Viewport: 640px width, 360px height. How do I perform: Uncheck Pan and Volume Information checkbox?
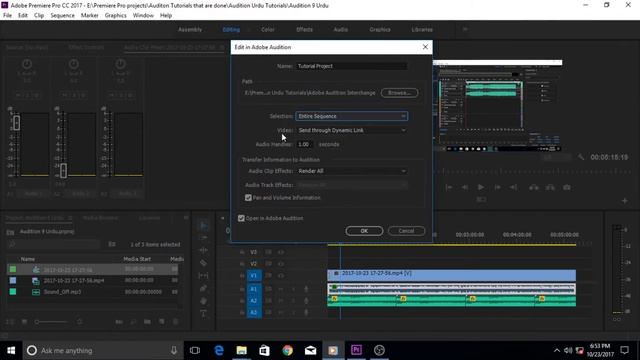coord(248,198)
